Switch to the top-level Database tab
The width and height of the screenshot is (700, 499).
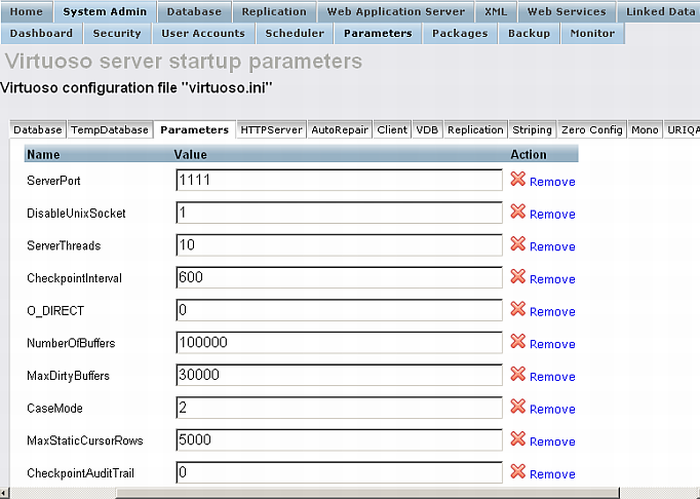(x=194, y=12)
